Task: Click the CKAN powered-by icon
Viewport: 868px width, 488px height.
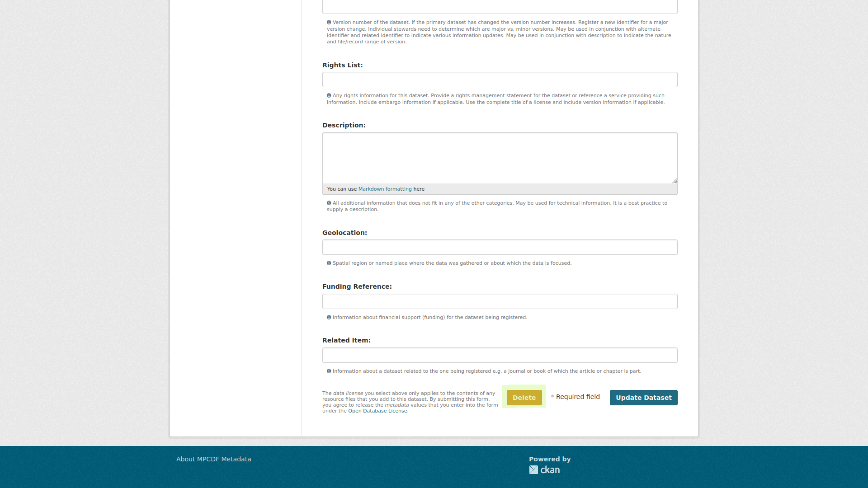Action: [x=544, y=470]
